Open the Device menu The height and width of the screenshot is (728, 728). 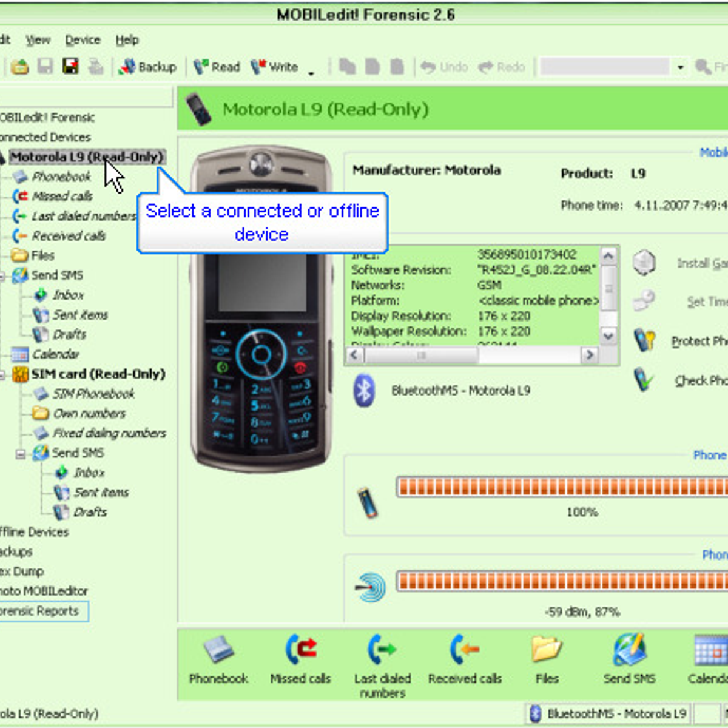tap(83, 40)
